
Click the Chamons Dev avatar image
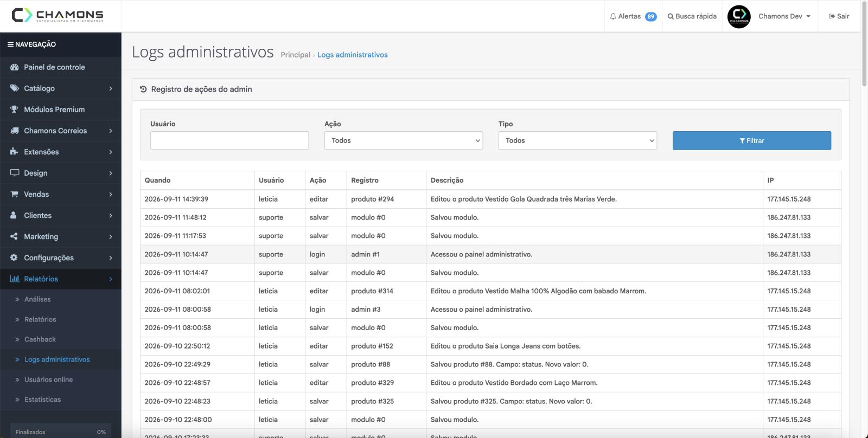[x=739, y=16]
